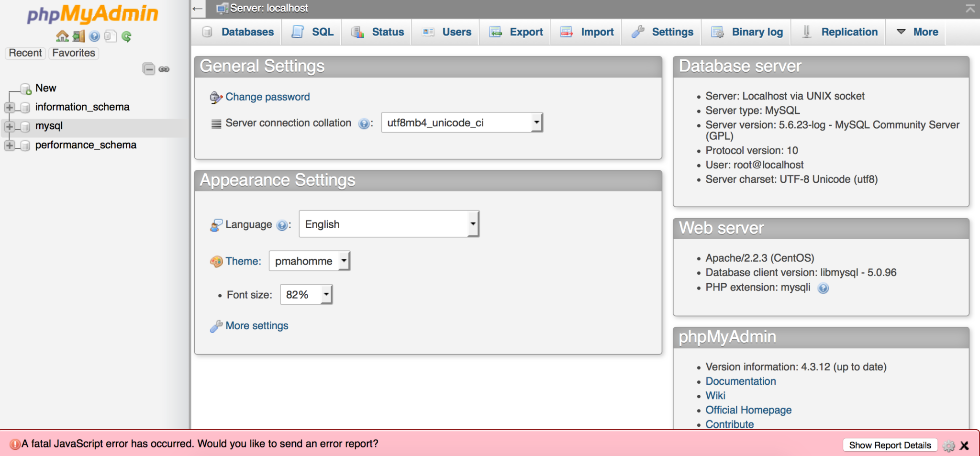Go to the Status tab
The height and width of the screenshot is (456, 980).
[377, 32]
